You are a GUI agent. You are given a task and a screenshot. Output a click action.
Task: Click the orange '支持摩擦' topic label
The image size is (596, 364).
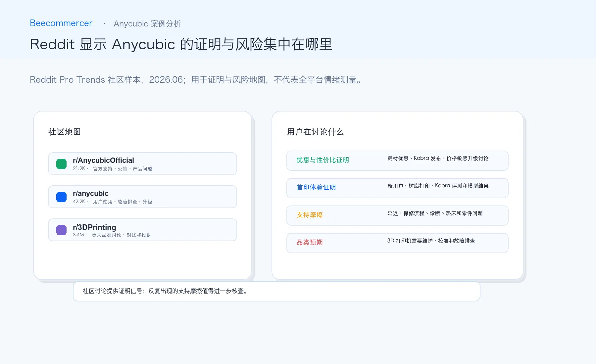pos(310,215)
